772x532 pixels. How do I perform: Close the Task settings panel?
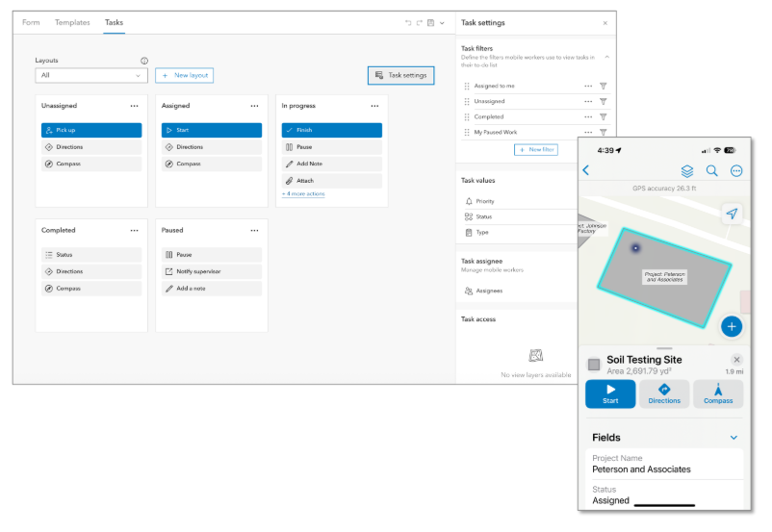coord(605,23)
